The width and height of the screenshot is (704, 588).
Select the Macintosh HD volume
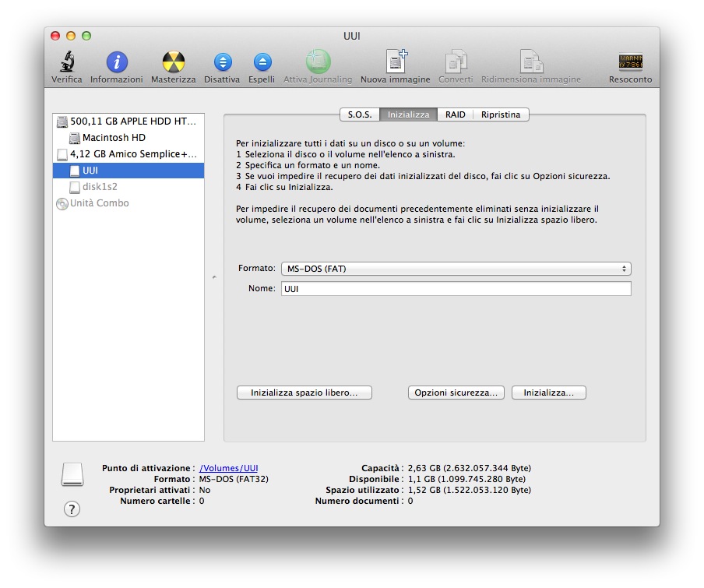click(128, 137)
